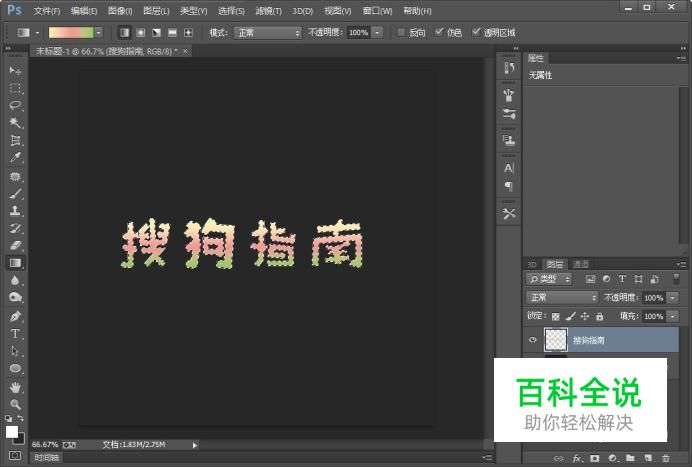Choose the Diamond Gradient style
692x467 pixels.
(188, 33)
